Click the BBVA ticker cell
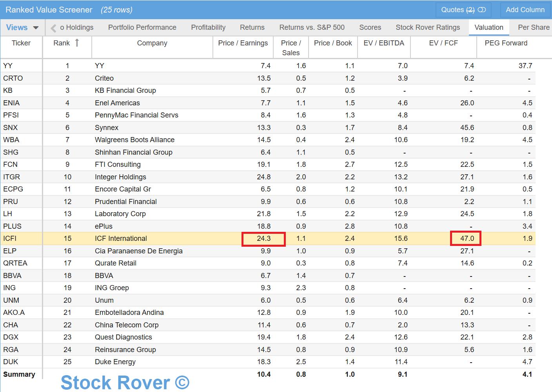Image resolution: width=552 pixels, height=392 pixels. pos(21,276)
